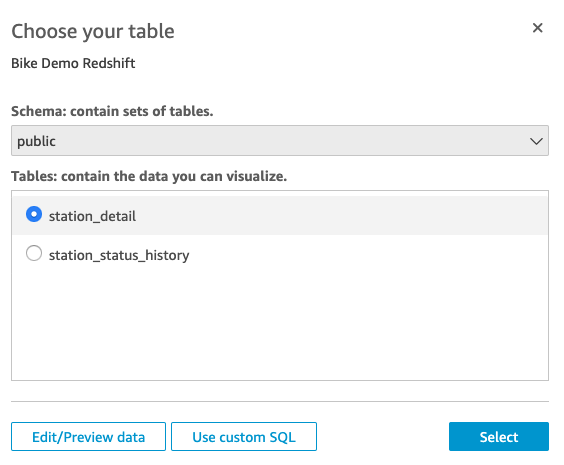The height and width of the screenshot is (465, 564).
Task: Select the station_status_history radio button
Action: [34, 253]
